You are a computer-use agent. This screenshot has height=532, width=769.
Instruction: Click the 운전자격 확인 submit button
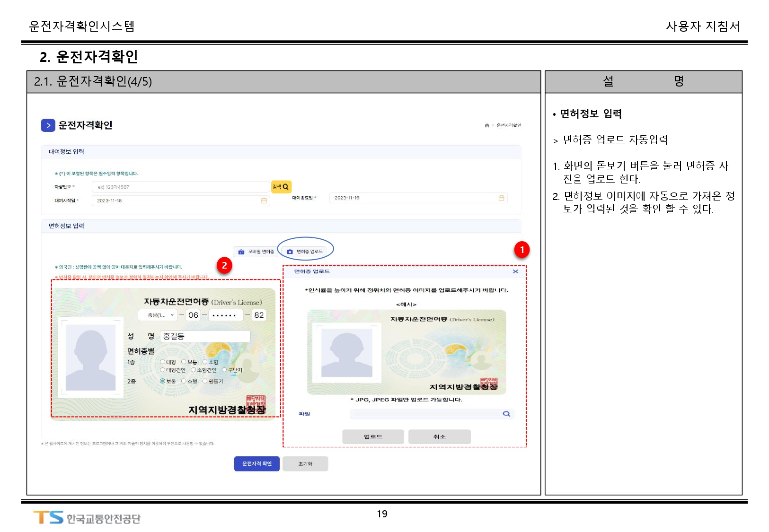tap(256, 463)
